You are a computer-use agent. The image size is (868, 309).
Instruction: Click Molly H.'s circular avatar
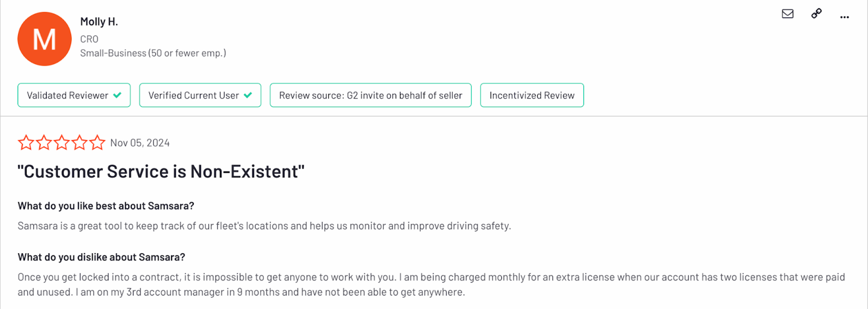[44, 39]
